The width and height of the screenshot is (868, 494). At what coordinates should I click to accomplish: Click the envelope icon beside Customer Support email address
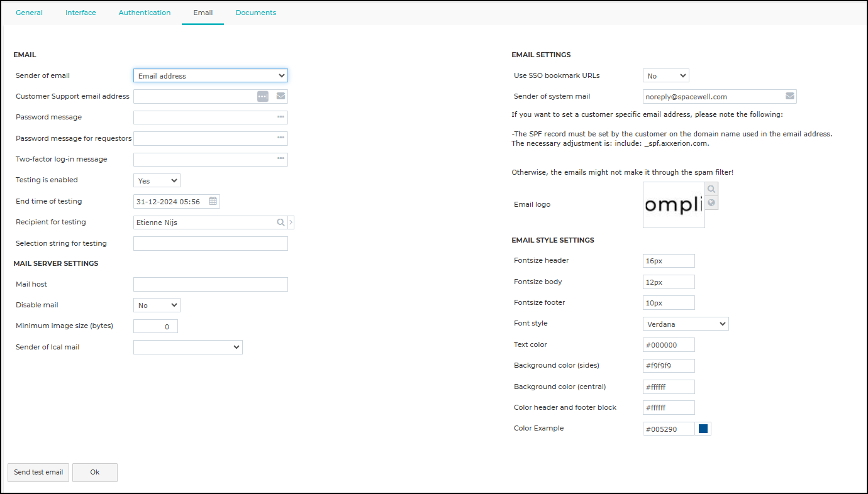pyautogui.click(x=281, y=96)
